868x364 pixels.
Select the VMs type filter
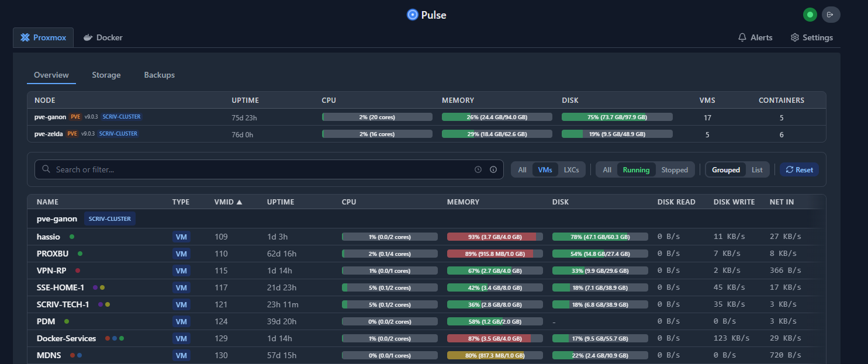pyautogui.click(x=545, y=170)
